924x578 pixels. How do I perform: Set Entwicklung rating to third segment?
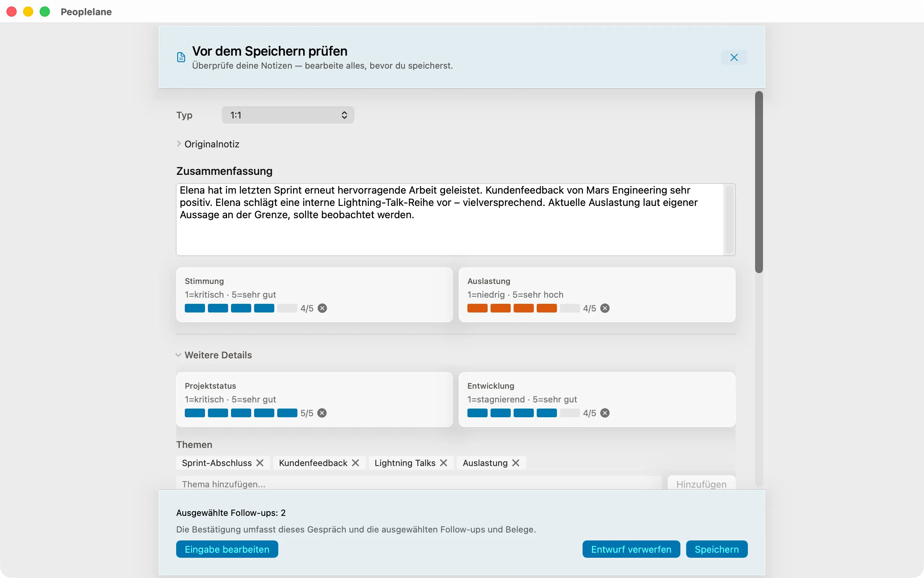click(x=523, y=413)
